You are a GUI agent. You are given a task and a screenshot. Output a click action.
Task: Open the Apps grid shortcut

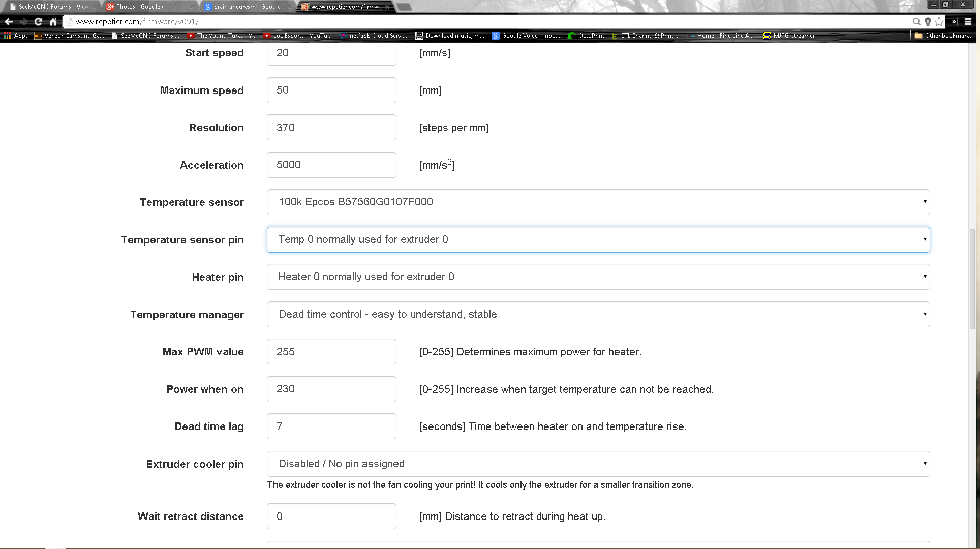pyautogui.click(x=16, y=36)
